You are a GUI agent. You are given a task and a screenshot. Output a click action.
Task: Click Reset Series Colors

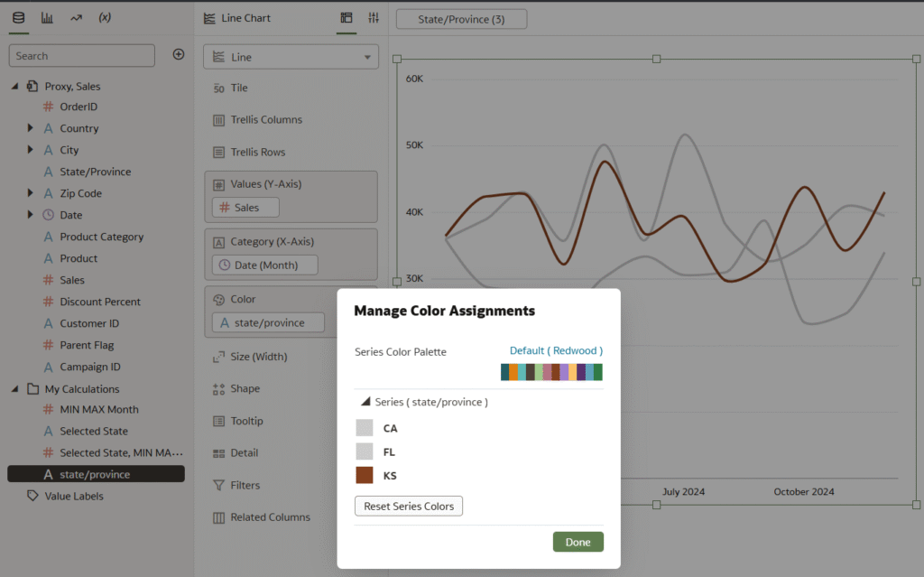pyautogui.click(x=409, y=507)
